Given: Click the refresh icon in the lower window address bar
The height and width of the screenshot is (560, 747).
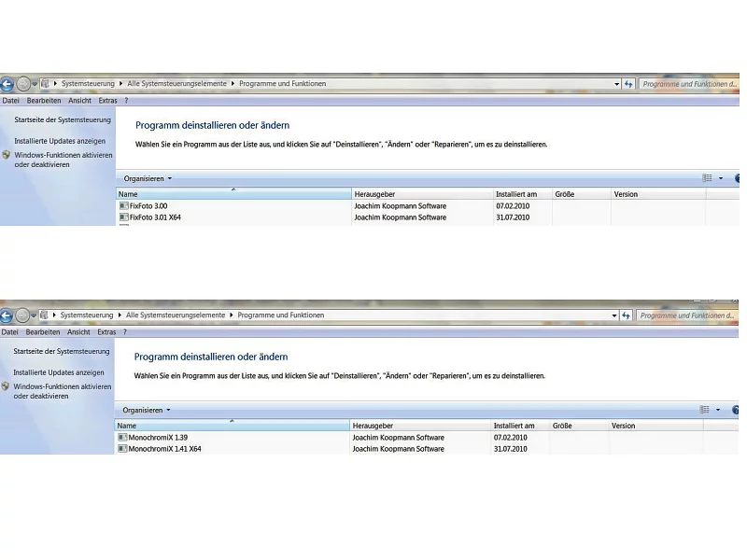Looking at the screenshot, I should (x=626, y=315).
